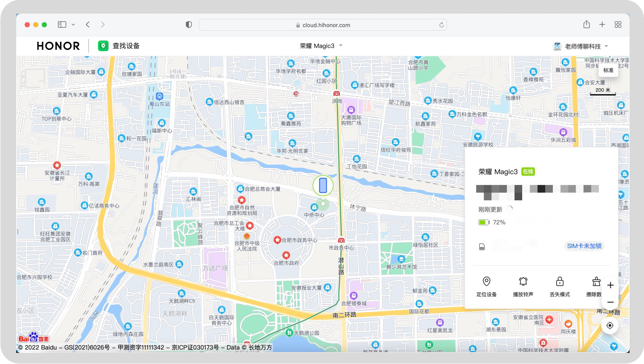This screenshot has height=364, width=644.
Task: Click the 中侨中心 building marker
Action: coord(314,207)
